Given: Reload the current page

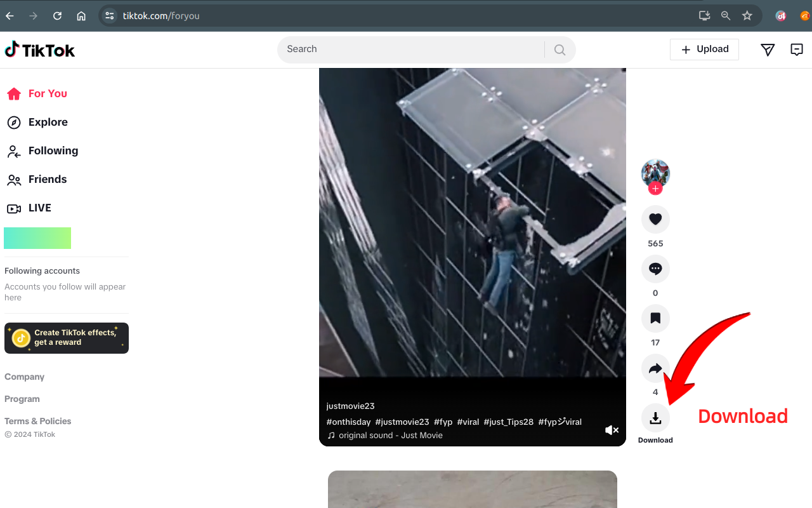Looking at the screenshot, I should pyautogui.click(x=57, y=16).
